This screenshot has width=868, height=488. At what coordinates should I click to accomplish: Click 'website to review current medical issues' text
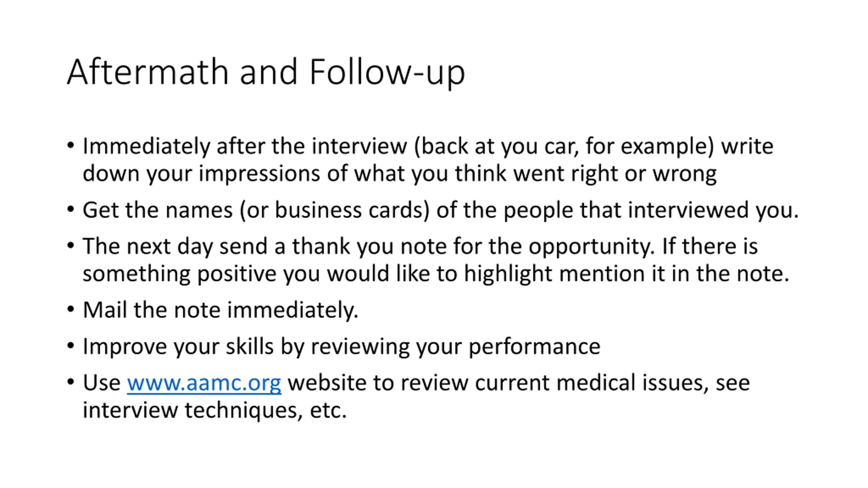[x=498, y=383]
